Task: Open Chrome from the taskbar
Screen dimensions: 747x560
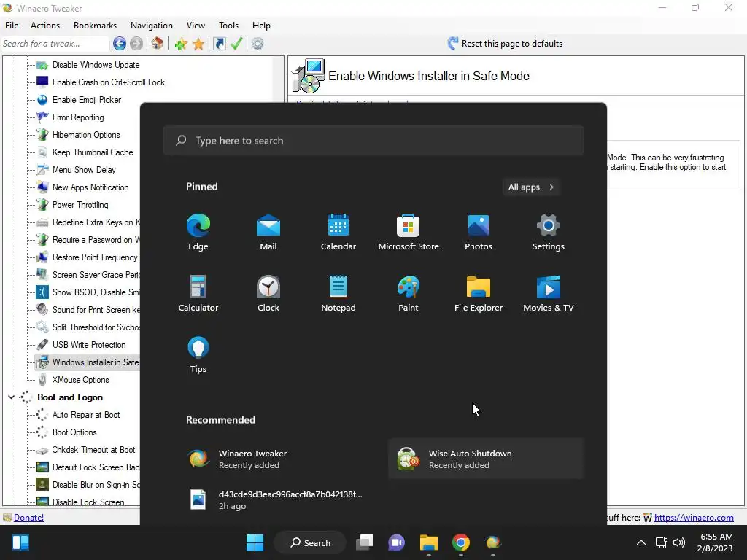Action: click(461, 542)
